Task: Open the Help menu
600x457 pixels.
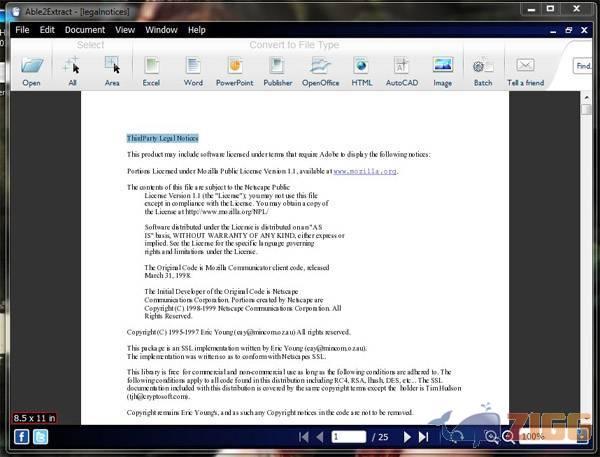Action: 196,30
